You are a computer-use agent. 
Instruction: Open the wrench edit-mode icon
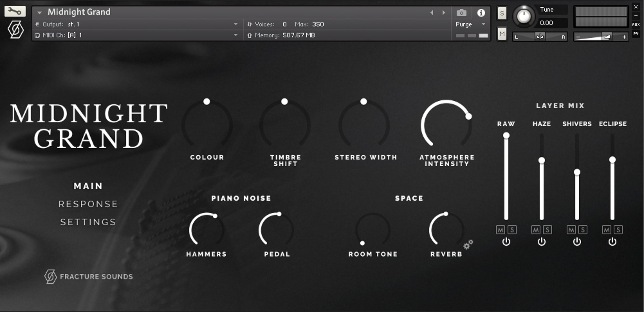coord(15,11)
